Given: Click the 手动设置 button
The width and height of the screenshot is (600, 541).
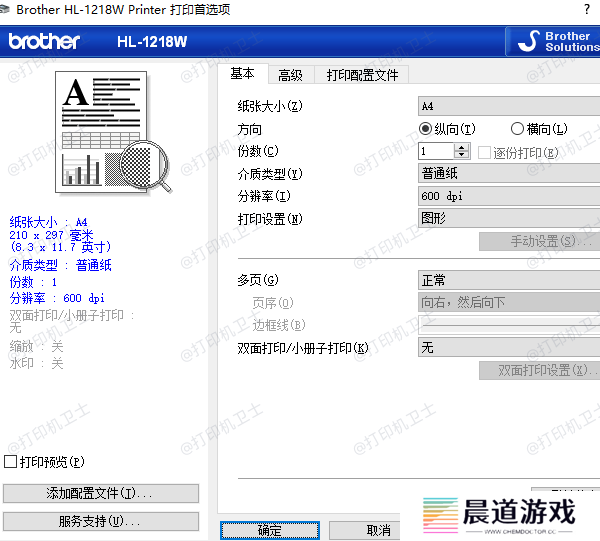Looking at the screenshot, I should point(540,241).
